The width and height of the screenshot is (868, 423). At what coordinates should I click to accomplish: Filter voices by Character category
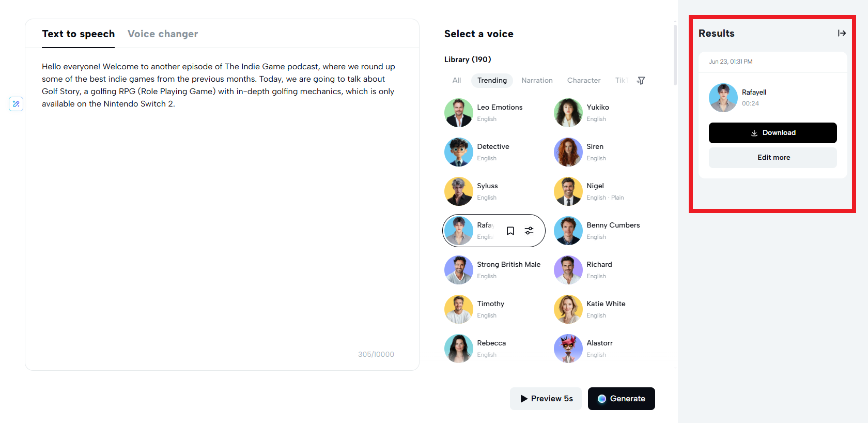(584, 81)
